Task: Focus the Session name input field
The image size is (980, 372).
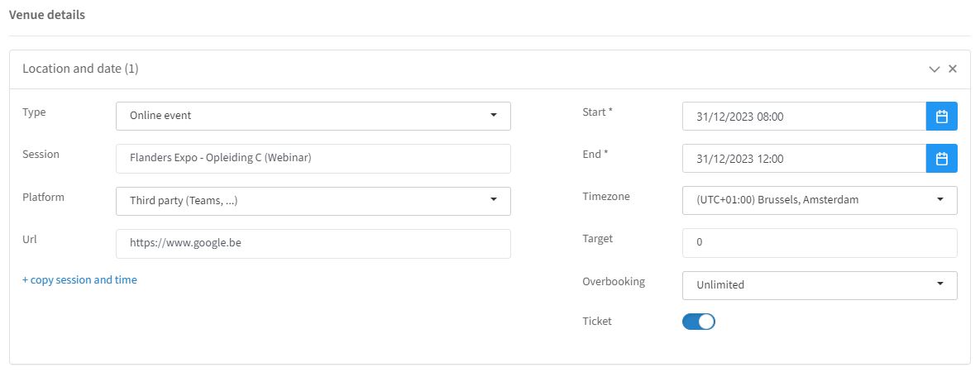Action: coord(313,159)
